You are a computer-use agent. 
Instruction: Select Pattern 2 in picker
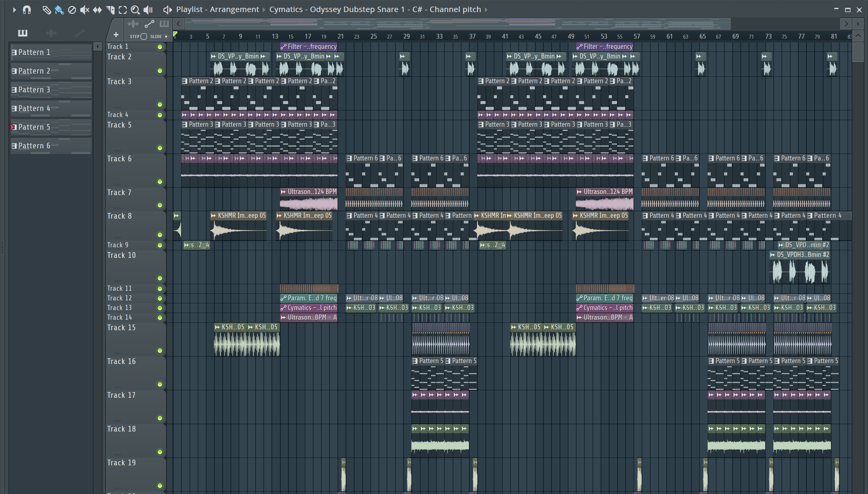click(x=51, y=71)
